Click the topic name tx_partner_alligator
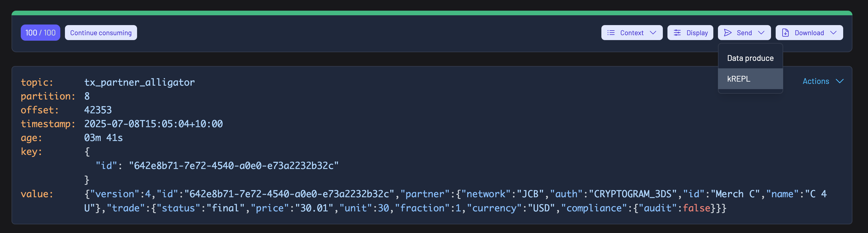The width and height of the screenshot is (868, 233). pyautogui.click(x=139, y=82)
